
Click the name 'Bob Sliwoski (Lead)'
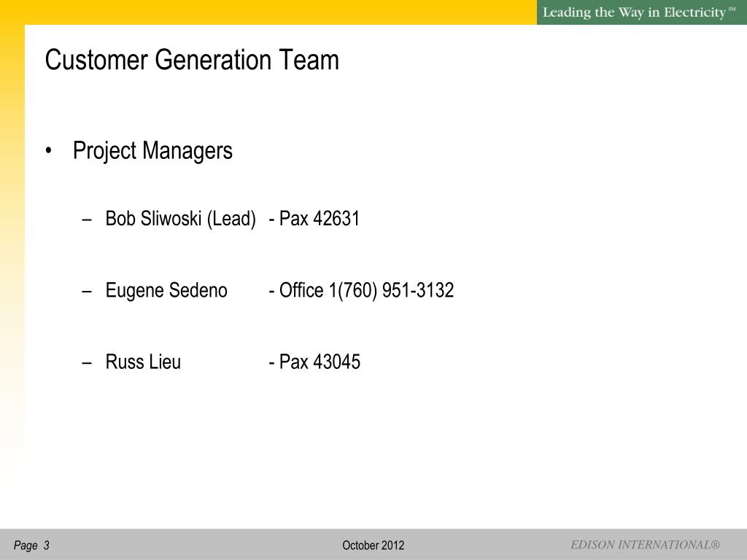coord(181,219)
